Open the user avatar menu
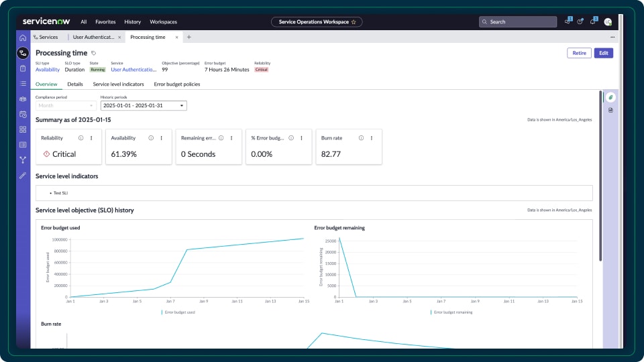Image resolution: width=644 pixels, height=362 pixels. tap(608, 21)
